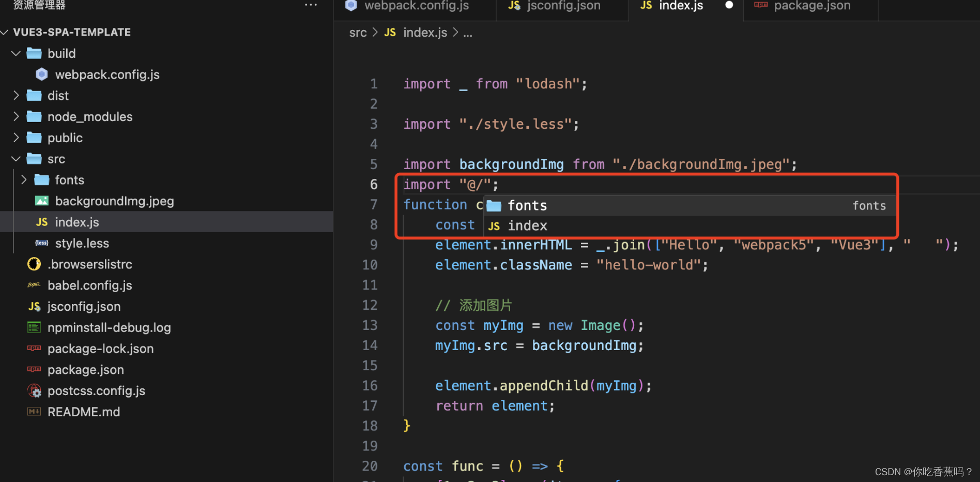Screen dimensions: 980x482
Task: Click the appendChild method call
Action: [x=544, y=386]
